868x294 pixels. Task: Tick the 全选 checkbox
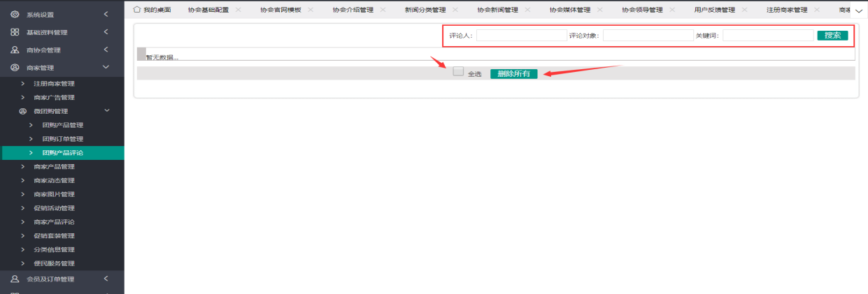click(458, 71)
